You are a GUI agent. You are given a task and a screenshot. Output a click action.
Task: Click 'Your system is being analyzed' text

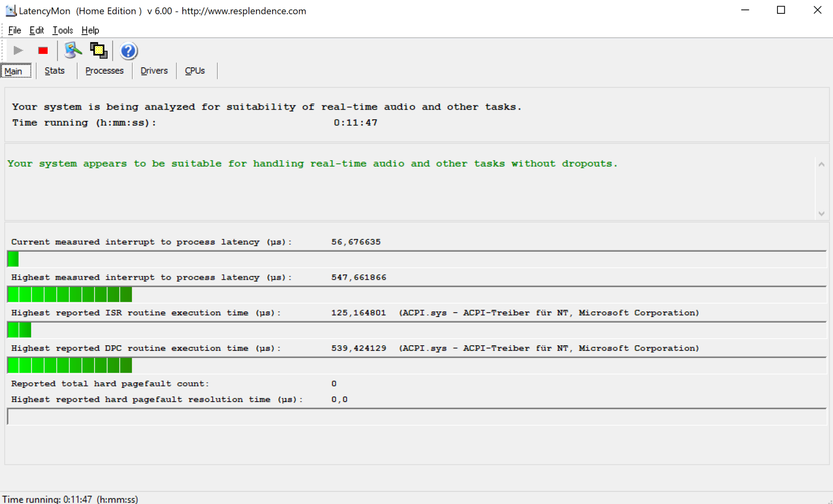[x=267, y=107]
